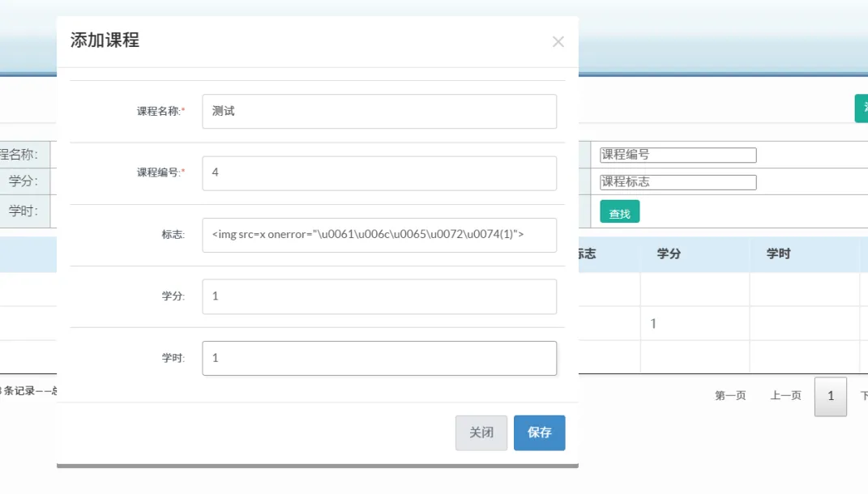
Task: Click the 标志 field with img onerror text
Action: [x=379, y=235]
